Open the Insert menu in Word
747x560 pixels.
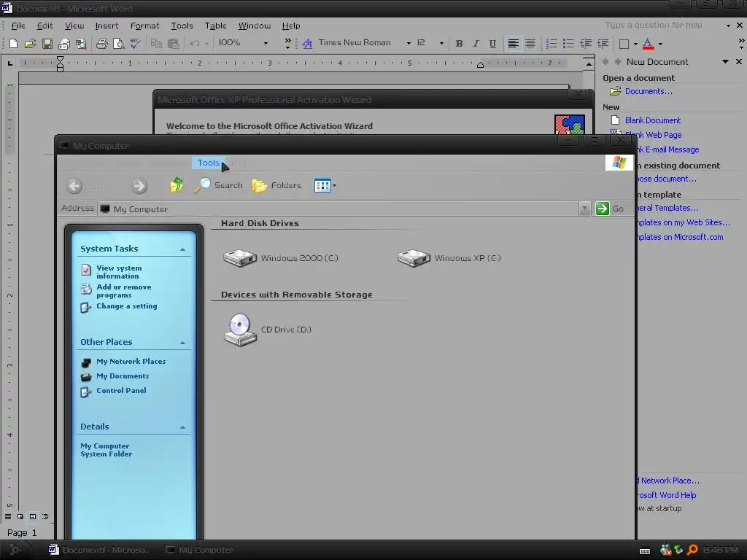click(x=107, y=26)
